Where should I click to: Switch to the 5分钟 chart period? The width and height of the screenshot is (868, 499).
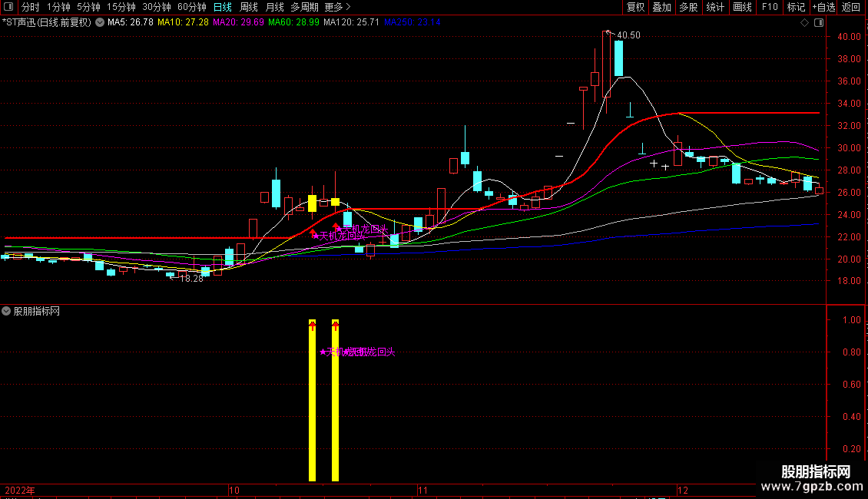88,7
